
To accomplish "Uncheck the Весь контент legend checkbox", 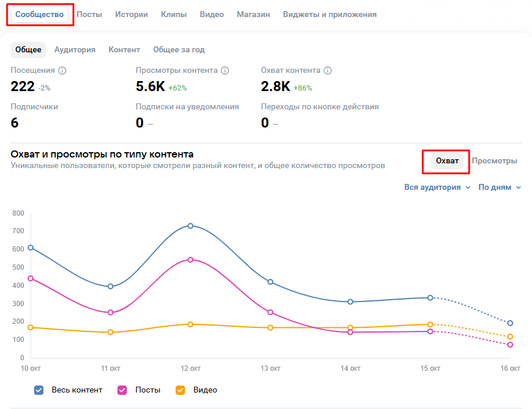I will pyautogui.click(x=39, y=390).
